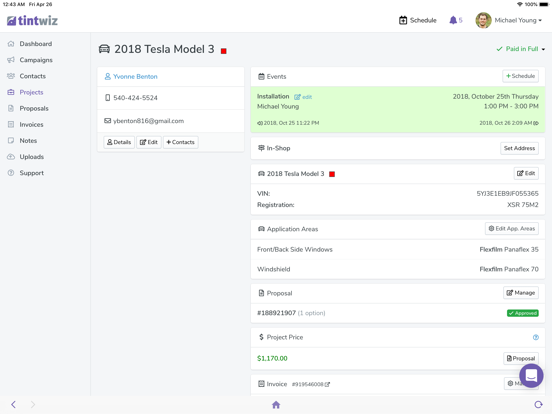
Task: Click the +Schedule button in Events
Action: tap(520, 76)
